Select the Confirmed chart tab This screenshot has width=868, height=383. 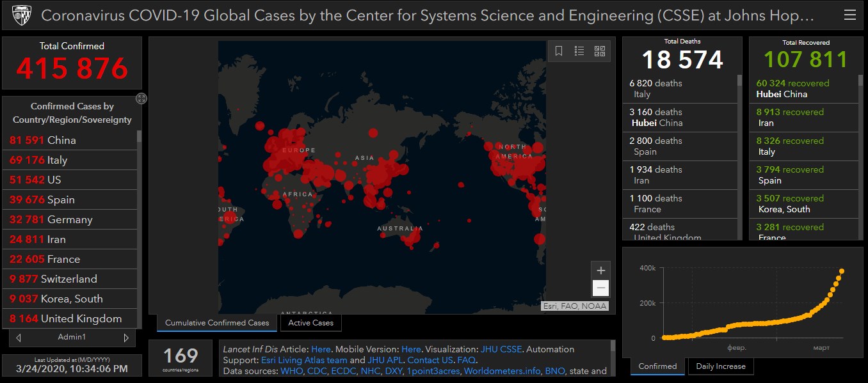click(657, 366)
